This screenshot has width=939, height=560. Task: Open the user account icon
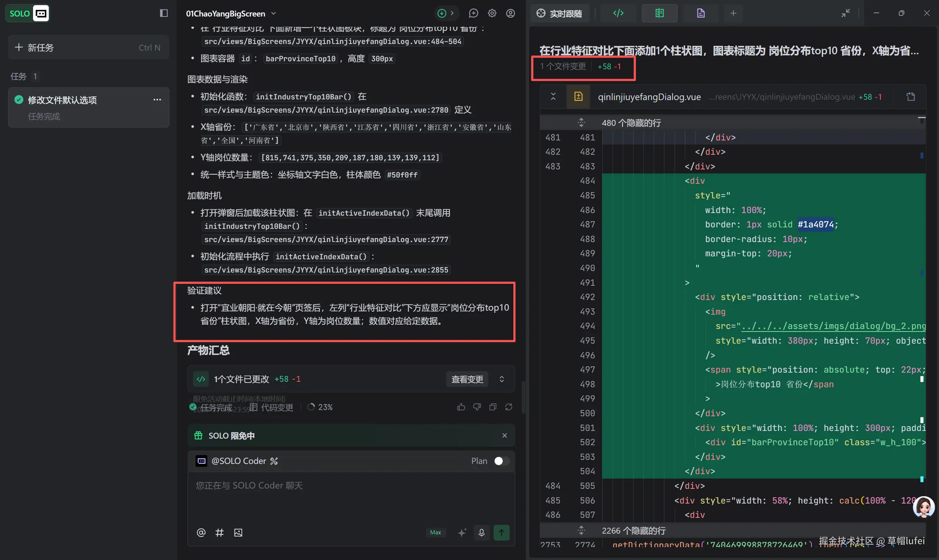[510, 13]
